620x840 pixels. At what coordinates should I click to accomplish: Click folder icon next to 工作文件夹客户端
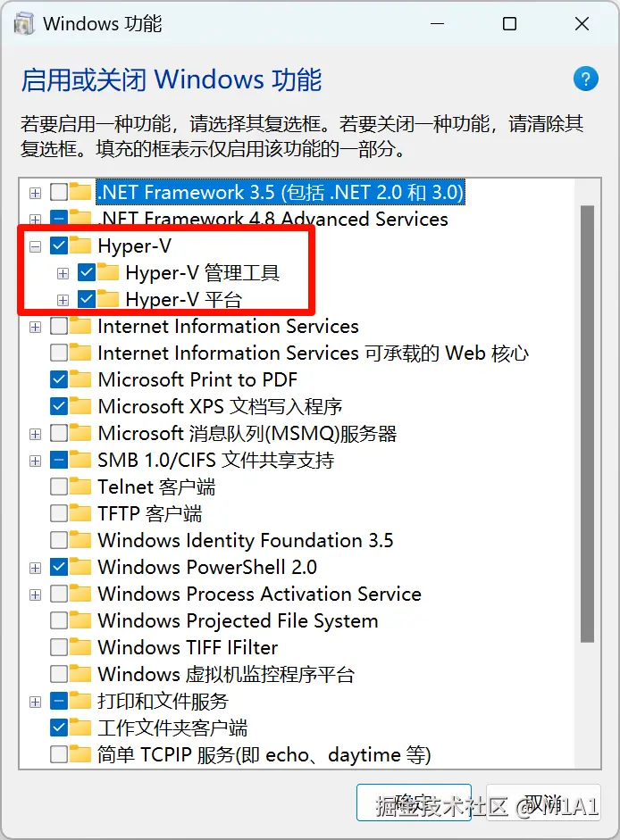pyautogui.click(x=82, y=728)
